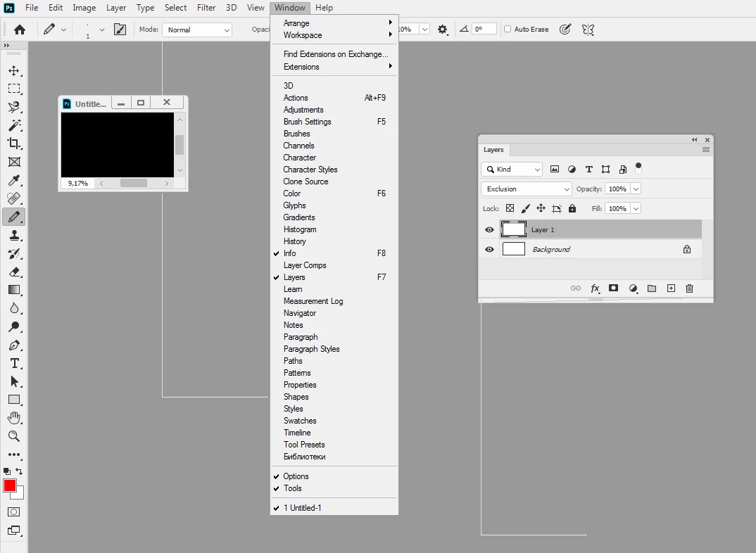Expand the Arrange submenu
Screen dimensions: 756x553
click(x=334, y=23)
